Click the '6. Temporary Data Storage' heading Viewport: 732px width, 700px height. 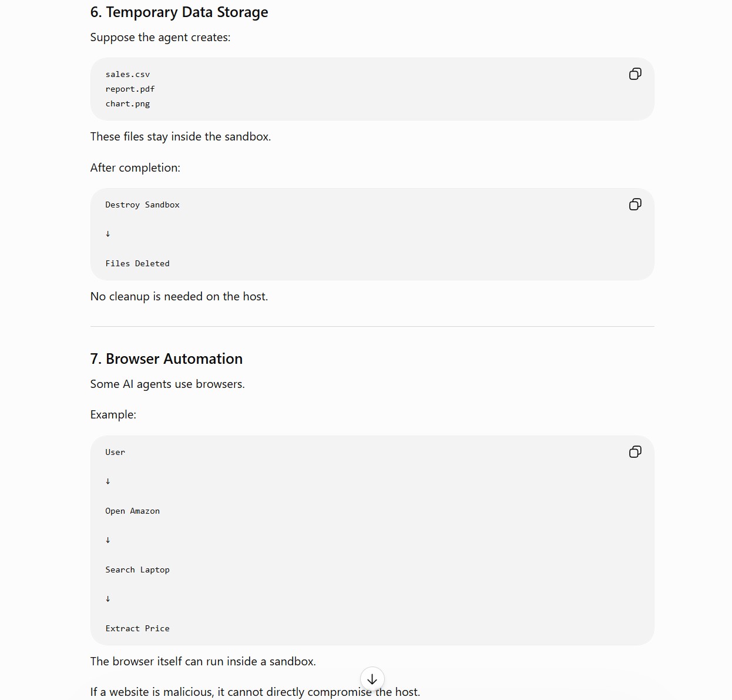coord(179,12)
